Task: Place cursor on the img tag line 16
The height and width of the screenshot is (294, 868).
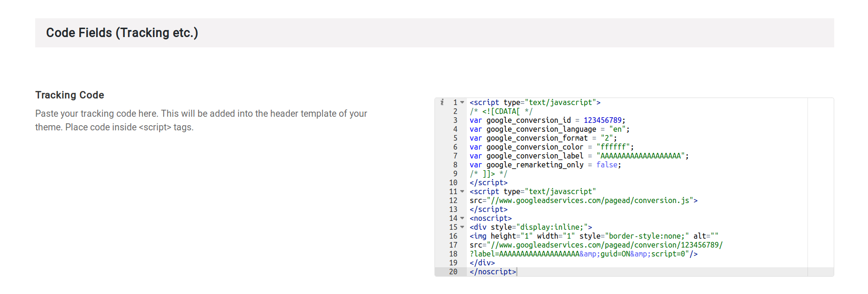Action: [x=594, y=236]
